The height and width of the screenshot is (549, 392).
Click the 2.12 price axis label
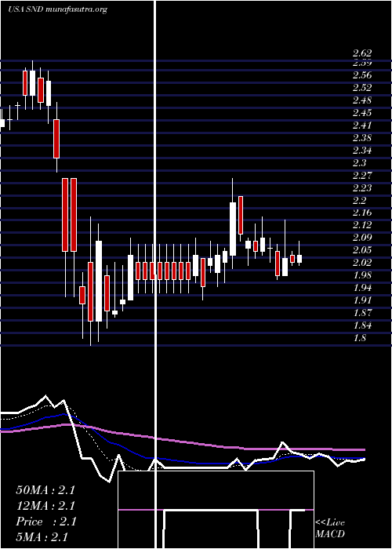(362, 225)
